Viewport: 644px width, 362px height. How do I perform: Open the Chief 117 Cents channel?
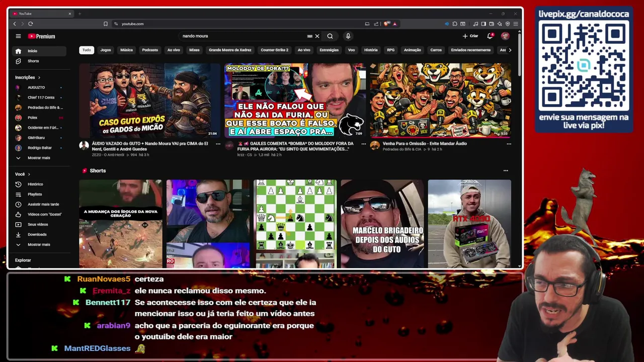(x=39, y=98)
